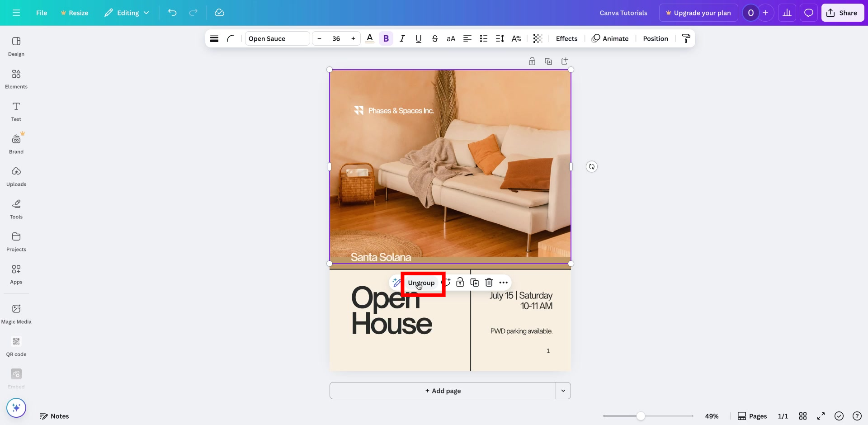Open the QR code generator
Image resolution: width=868 pixels, height=425 pixels.
16,346
